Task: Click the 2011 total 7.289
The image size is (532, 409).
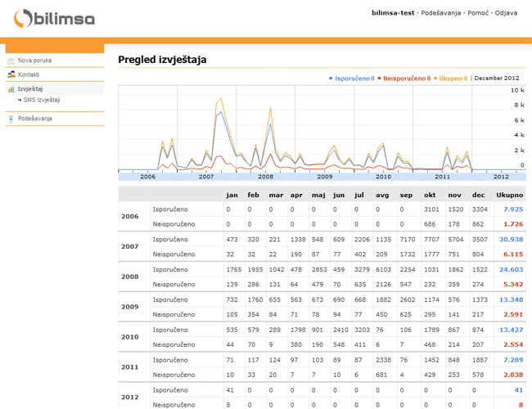Action: click(513, 360)
